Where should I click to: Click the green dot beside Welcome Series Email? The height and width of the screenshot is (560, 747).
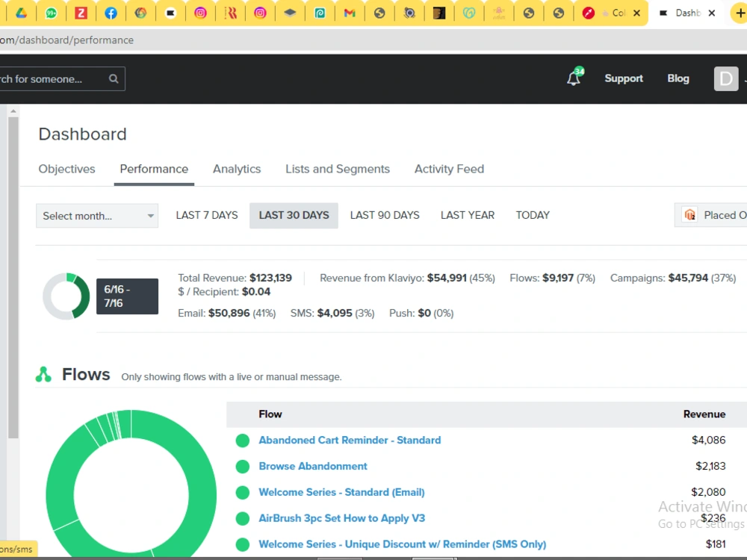[x=243, y=492]
